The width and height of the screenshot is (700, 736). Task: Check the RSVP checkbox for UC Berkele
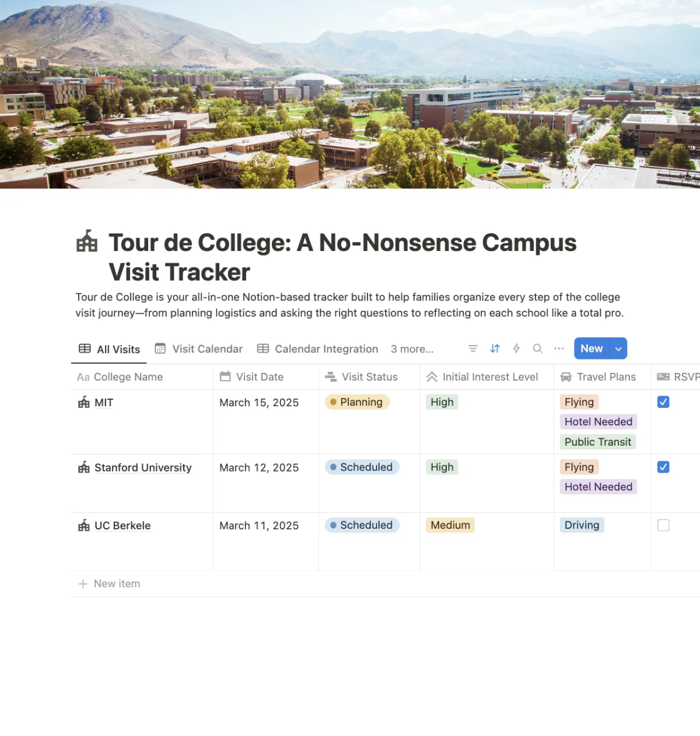663,525
